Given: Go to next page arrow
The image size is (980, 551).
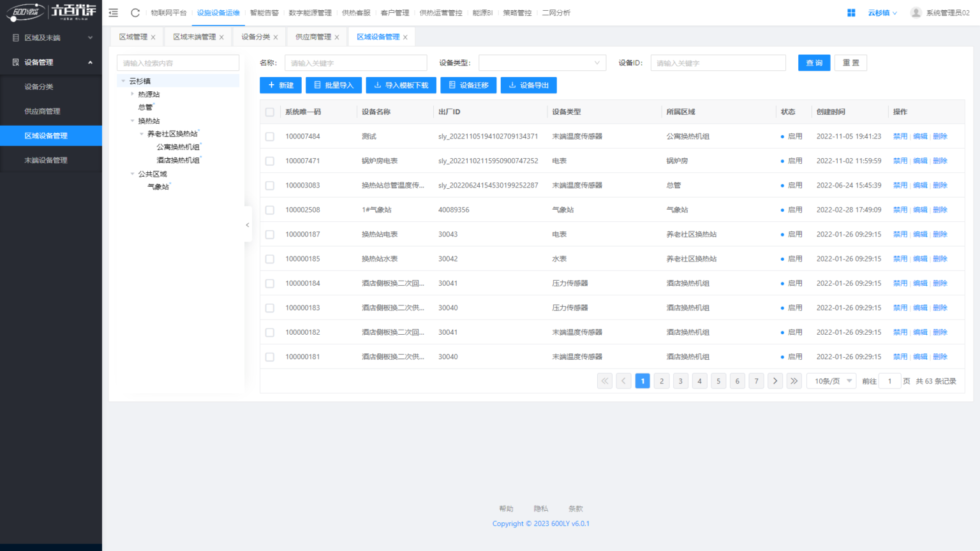Looking at the screenshot, I should (x=775, y=381).
